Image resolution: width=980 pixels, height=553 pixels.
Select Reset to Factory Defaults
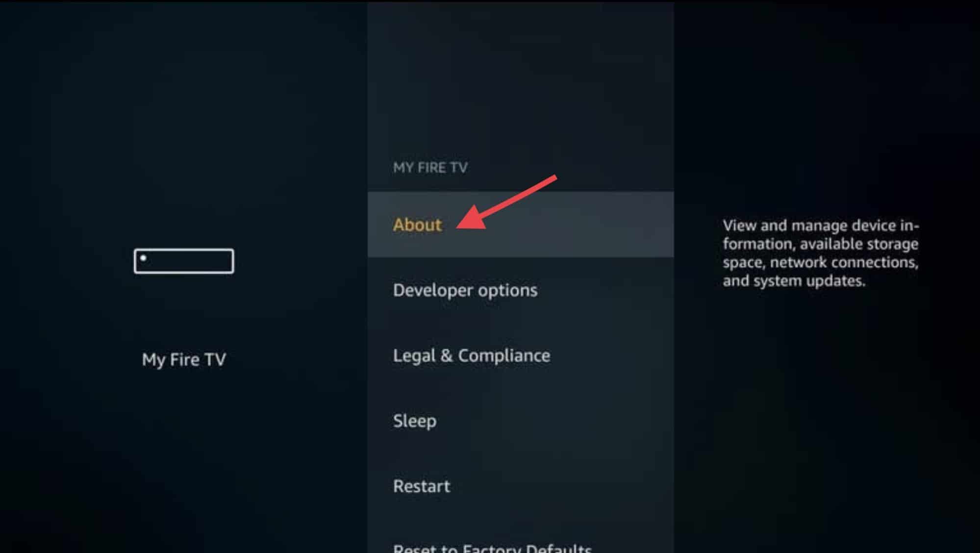pyautogui.click(x=492, y=548)
